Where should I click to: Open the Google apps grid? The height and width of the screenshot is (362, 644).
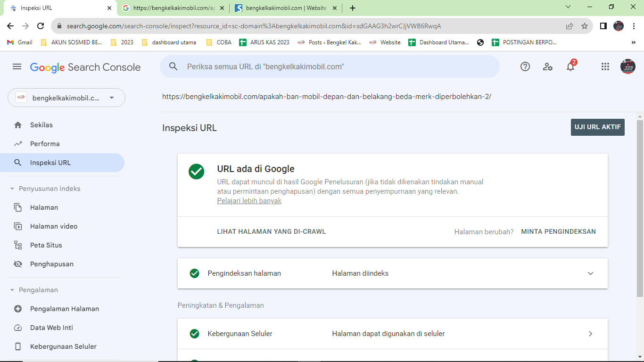click(605, 67)
